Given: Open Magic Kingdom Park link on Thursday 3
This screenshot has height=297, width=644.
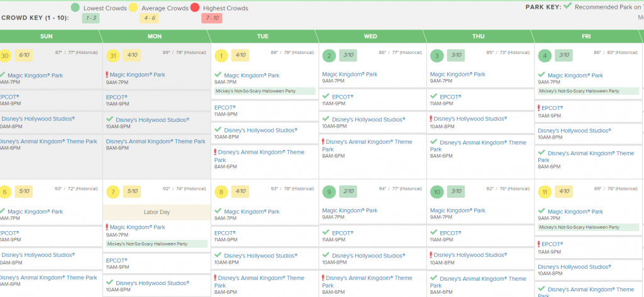Looking at the screenshot, I should [458, 74].
